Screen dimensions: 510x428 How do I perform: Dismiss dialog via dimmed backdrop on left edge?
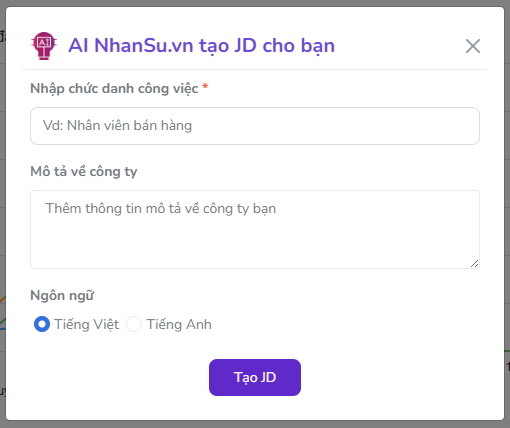coord(3,213)
